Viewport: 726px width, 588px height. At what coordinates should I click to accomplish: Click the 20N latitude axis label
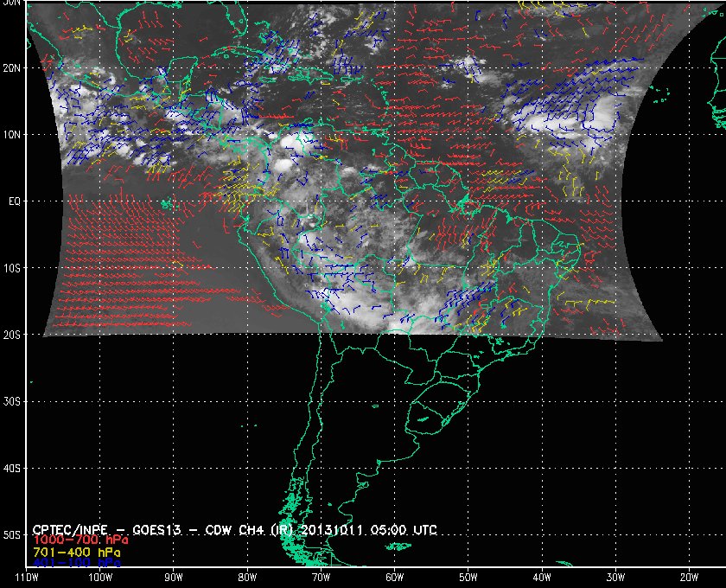pyautogui.click(x=12, y=67)
